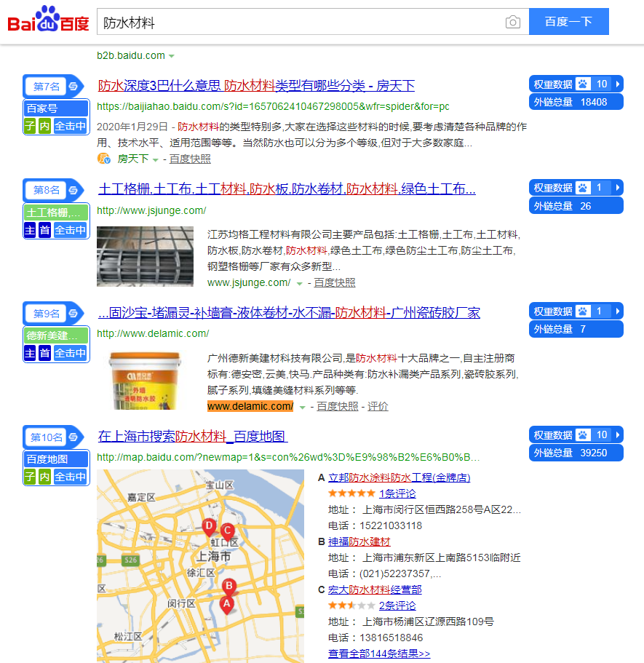Viewport: 644px width, 663px height.
Task: Open 2条评论 reviews link
Action: pos(397,606)
